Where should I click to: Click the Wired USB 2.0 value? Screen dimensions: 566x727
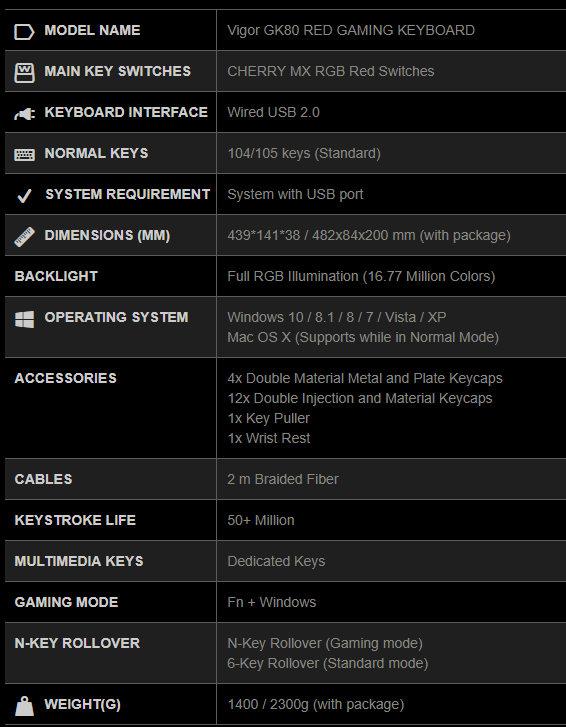point(273,112)
